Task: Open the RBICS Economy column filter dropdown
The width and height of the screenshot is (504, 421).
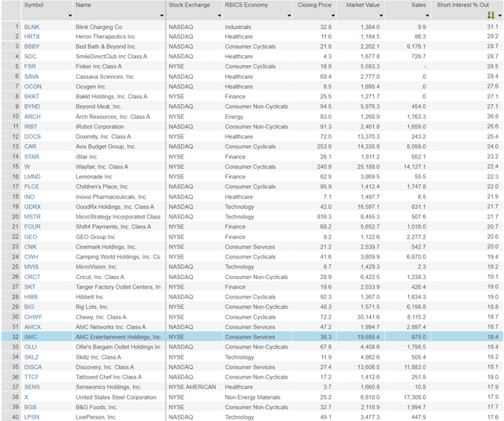Action: (289, 16)
